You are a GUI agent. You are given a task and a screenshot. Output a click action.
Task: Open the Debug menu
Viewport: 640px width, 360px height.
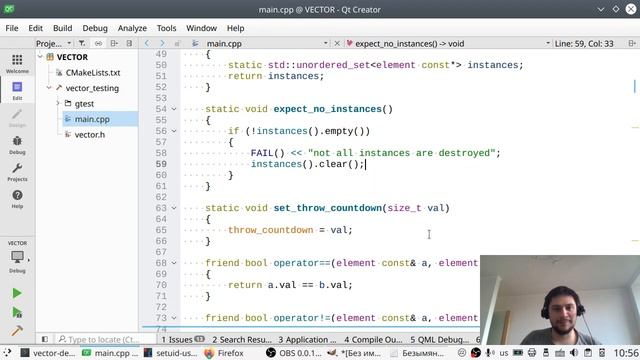[95, 28]
